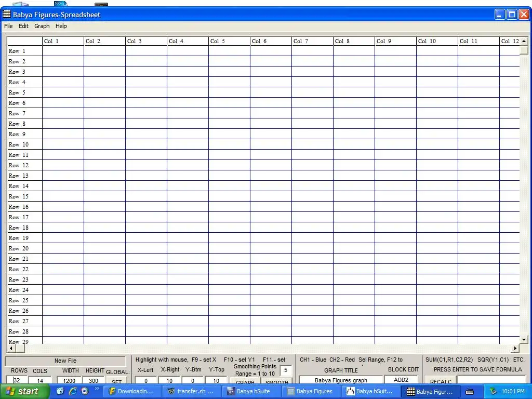Click the X-Right input field
532x399 pixels.
point(169,380)
